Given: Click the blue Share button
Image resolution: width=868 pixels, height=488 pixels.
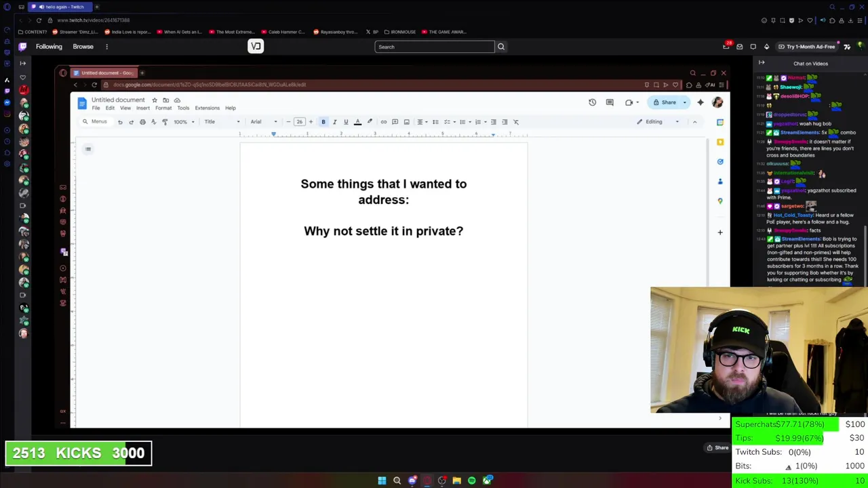Looking at the screenshot, I should [x=665, y=102].
